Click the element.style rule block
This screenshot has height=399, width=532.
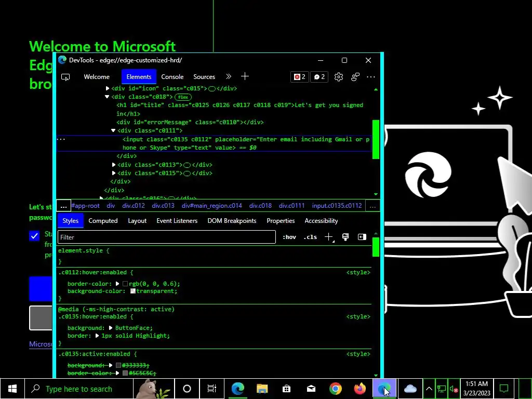[214, 256]
